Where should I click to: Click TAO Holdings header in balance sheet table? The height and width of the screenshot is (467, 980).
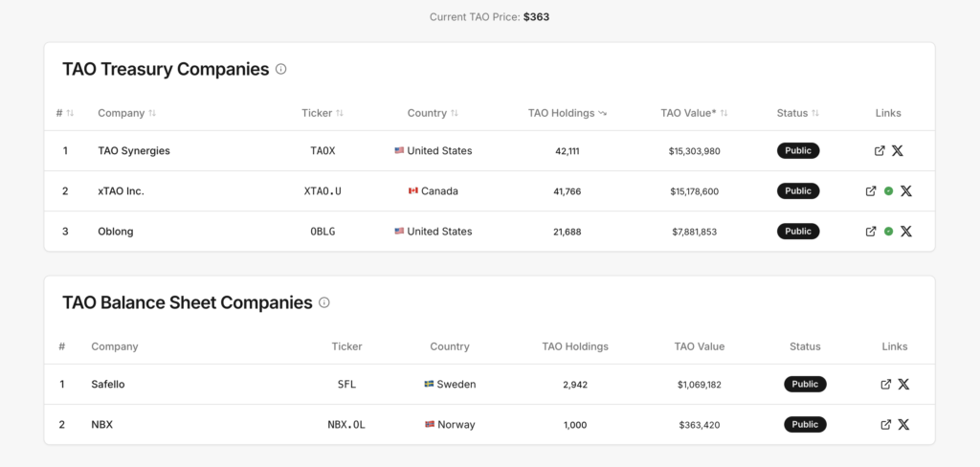click(x=575, y=346)
